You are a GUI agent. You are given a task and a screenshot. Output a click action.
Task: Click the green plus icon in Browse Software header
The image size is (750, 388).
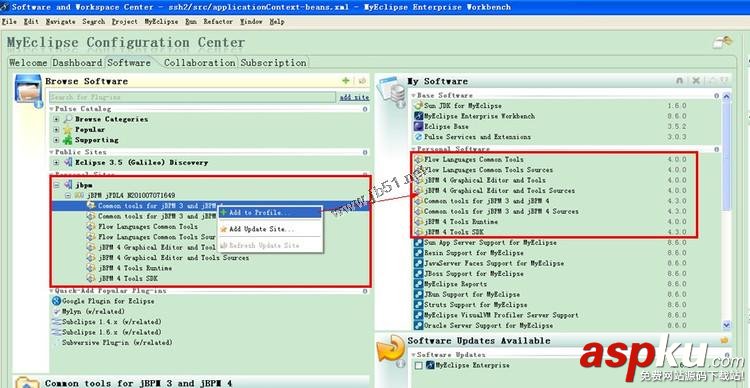345,81
